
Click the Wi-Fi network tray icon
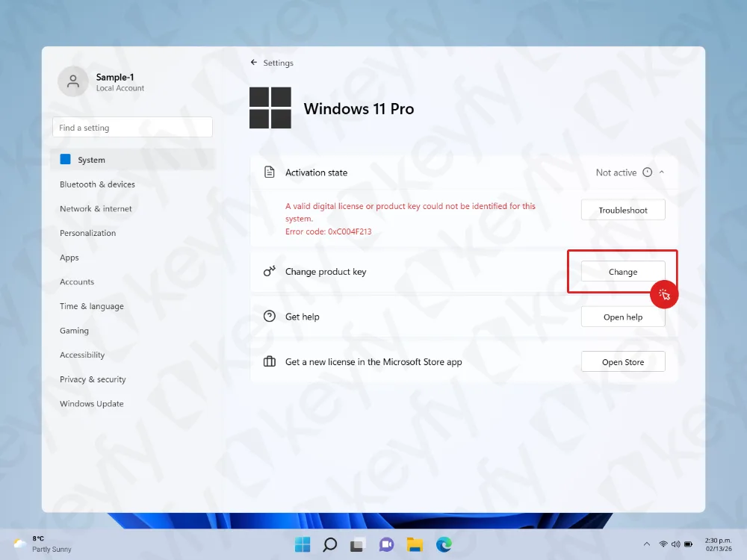pyautogui.click(x=663, y=544)
